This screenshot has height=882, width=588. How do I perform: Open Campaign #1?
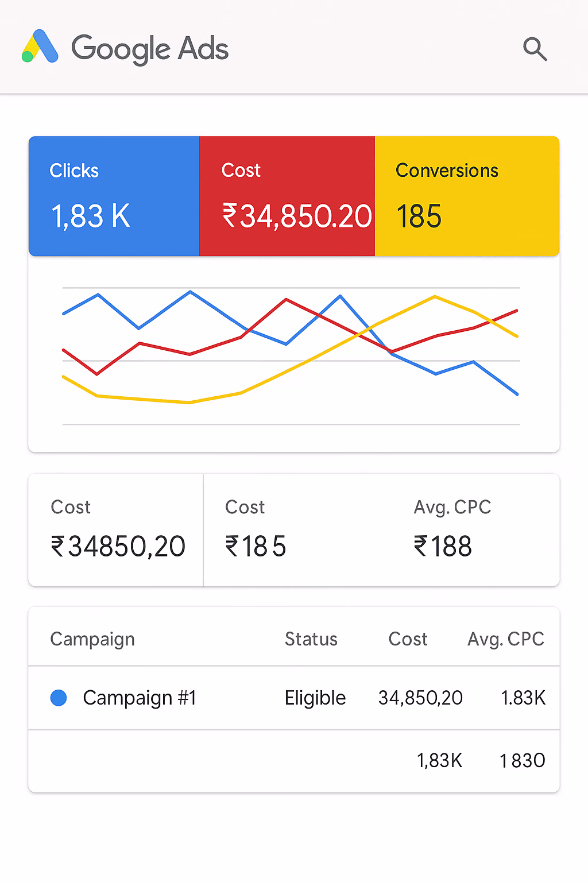click(140, 698)
